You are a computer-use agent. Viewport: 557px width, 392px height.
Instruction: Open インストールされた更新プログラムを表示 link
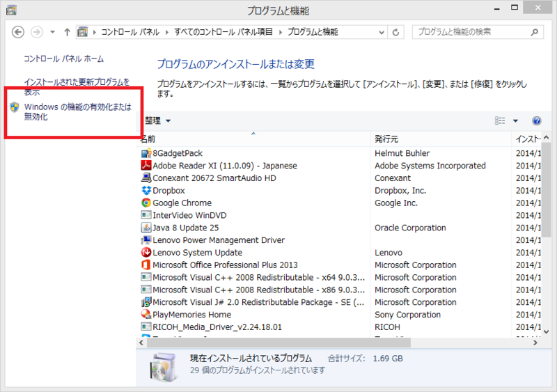point(77,87)
